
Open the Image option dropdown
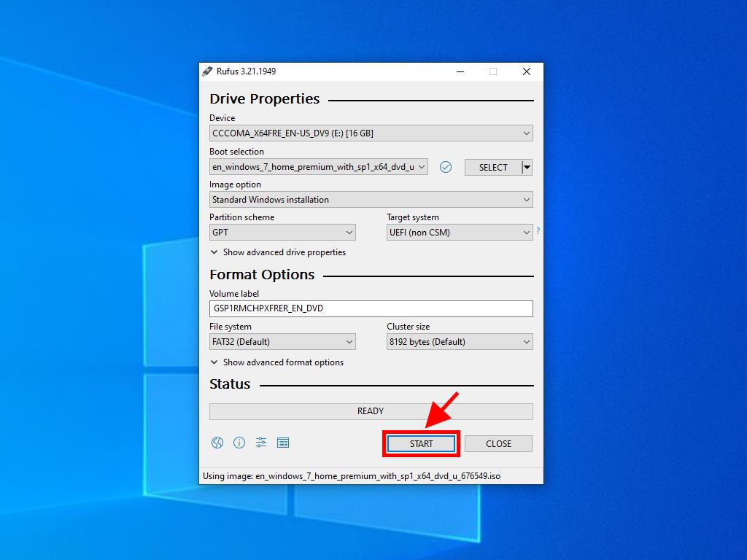[371, 200]
